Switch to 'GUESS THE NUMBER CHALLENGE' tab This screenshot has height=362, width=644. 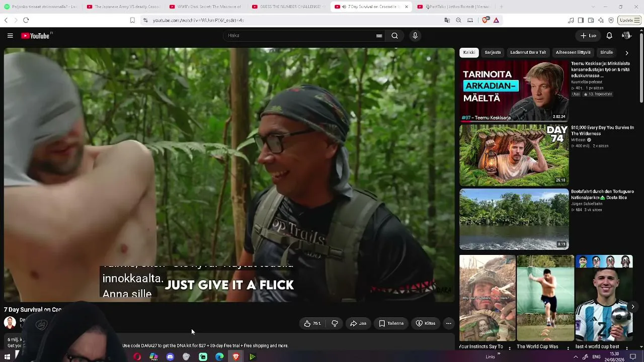click(288, 7)
